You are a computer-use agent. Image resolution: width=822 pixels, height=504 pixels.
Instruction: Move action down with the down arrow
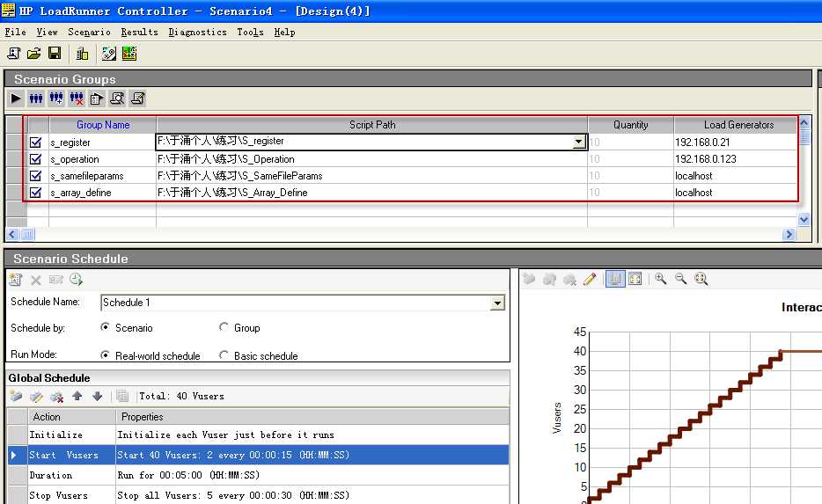97,396
